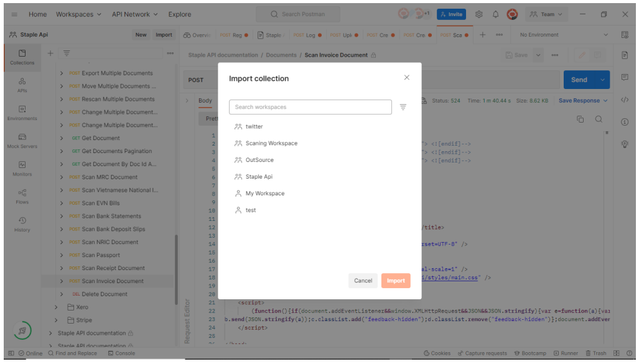Open the Environments sidebar section
The height and width of the screenshot is (364, 639).
tap(22, 113)
